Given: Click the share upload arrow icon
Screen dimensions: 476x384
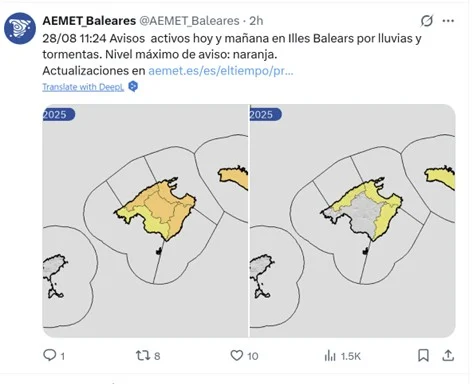Looking at the screenshot, I should tap(448, 355).
